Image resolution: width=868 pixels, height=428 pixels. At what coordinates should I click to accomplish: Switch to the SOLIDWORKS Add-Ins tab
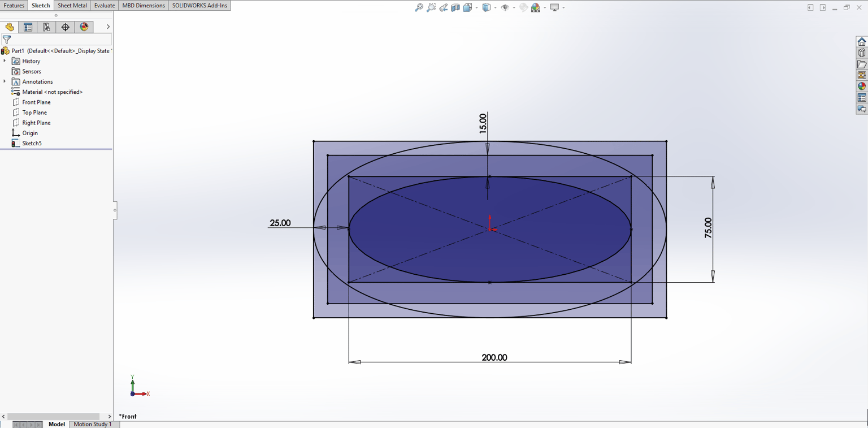pyautogui.click(x=199, y=6)
